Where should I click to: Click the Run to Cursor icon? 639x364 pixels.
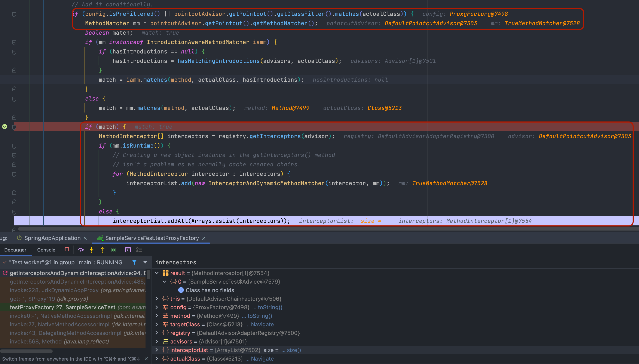[x=114, y=250]
